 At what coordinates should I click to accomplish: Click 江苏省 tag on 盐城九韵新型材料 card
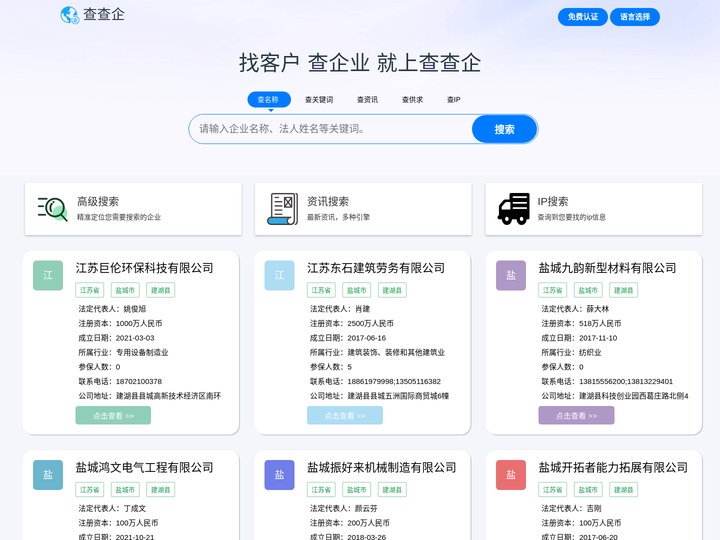[552, 290]
